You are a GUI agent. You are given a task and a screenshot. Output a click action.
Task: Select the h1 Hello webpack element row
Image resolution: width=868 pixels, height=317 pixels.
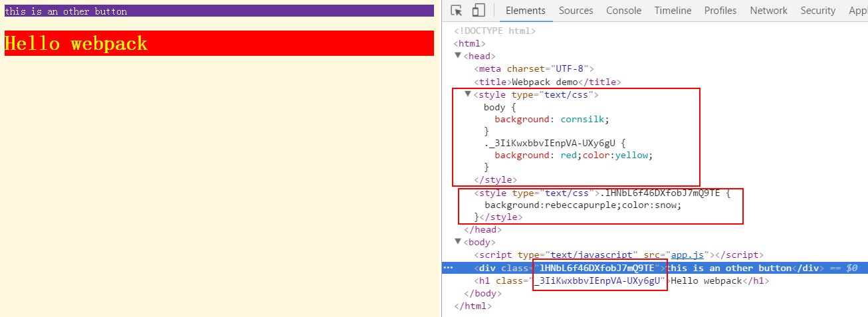[622, 280]
